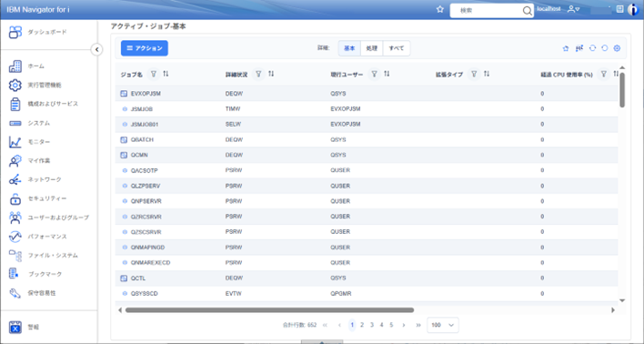The image size is (644, 344).
Task: Open filter for ジョブ名 column
Action: 154,74
